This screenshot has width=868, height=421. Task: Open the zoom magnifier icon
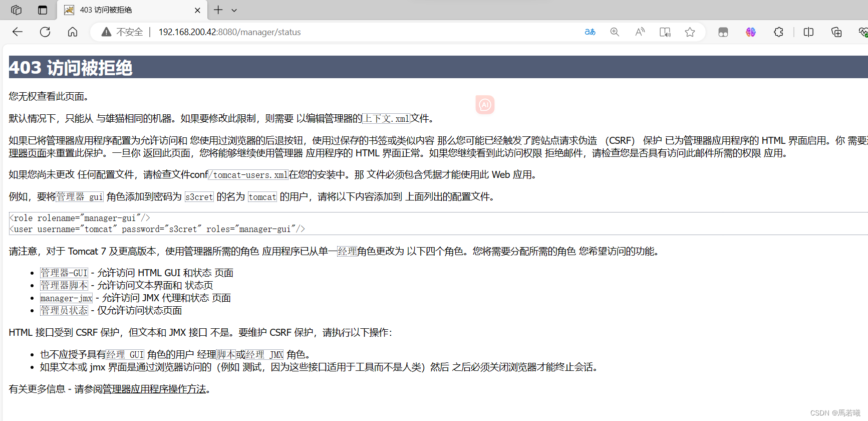(615, 32)
